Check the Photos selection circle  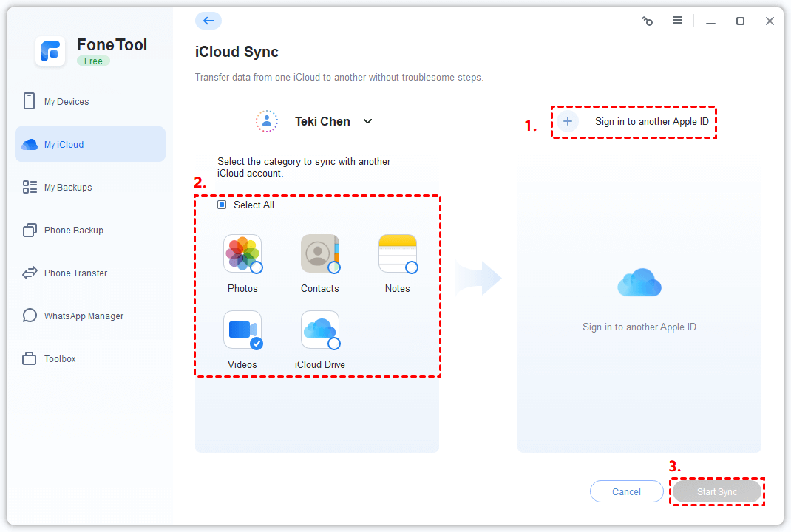[x=257, y=267]
